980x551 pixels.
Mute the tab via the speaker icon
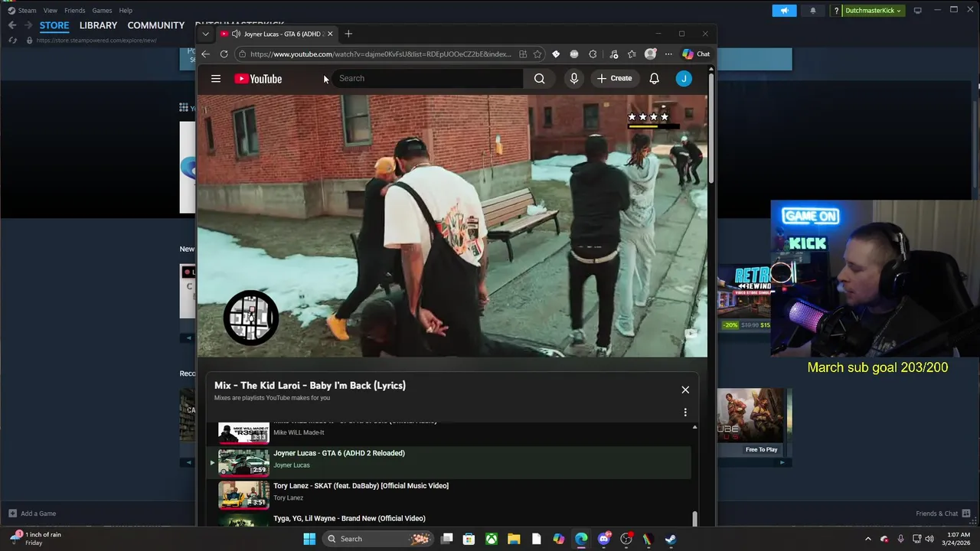[236, 34]
